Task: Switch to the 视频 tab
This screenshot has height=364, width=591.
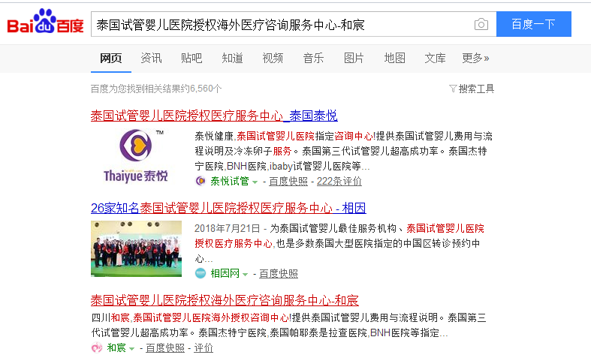Action: point(273,58)
